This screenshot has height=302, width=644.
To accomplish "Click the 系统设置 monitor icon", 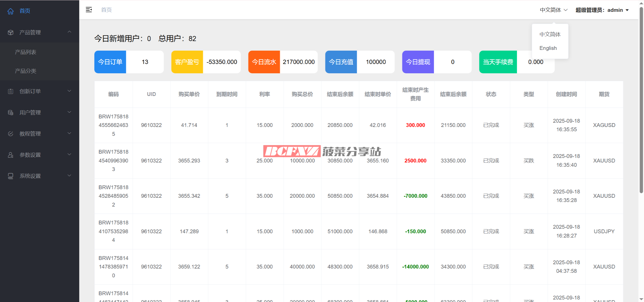I will tap(11, 176).
